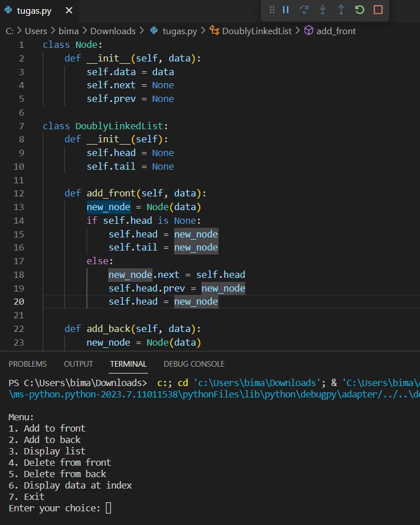This screenshot has width=420, height=525.
Task: Click 'self.head.prev = new_node' on line 19
Action: 176,288
